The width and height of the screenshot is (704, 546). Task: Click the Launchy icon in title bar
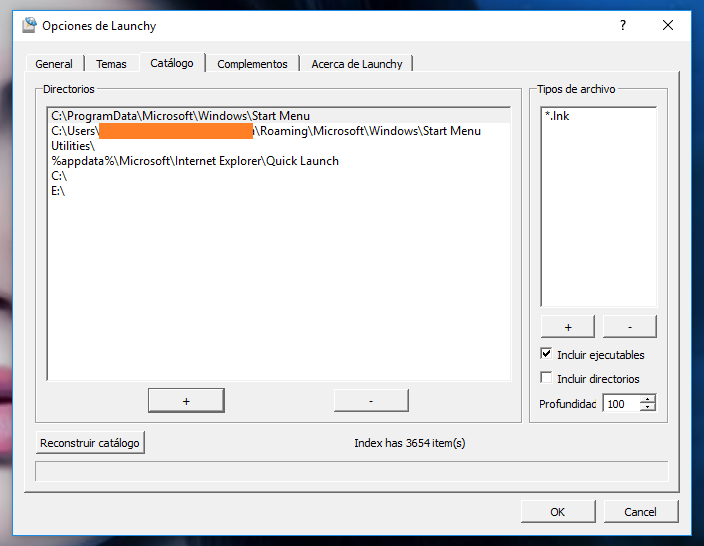coord(29,25)
